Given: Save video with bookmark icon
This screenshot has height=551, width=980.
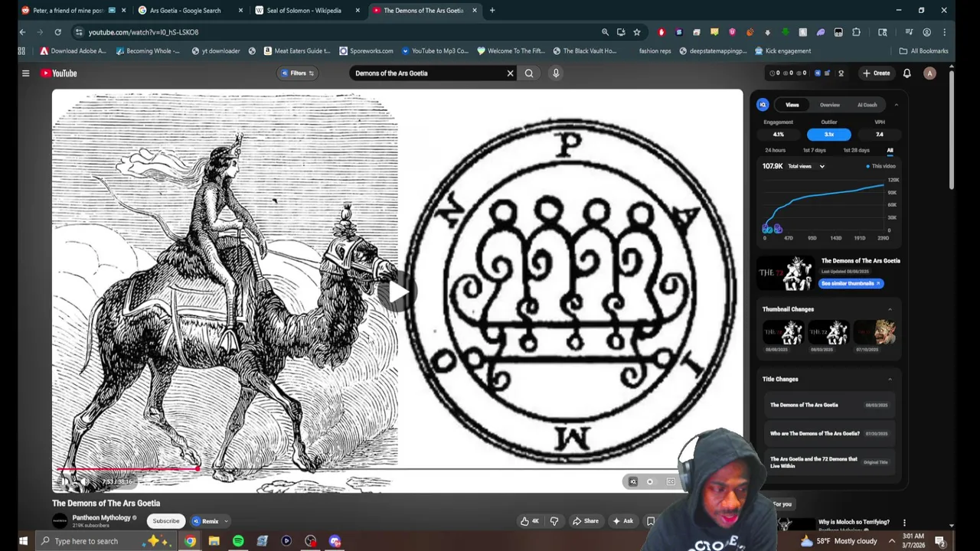Looking at the screenshot, I should [651, 521].
